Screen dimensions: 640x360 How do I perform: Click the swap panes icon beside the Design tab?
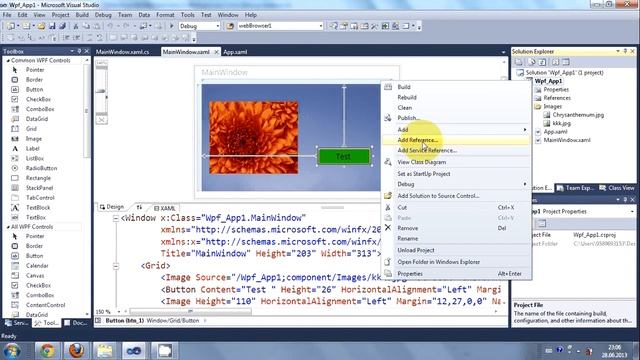139,207
